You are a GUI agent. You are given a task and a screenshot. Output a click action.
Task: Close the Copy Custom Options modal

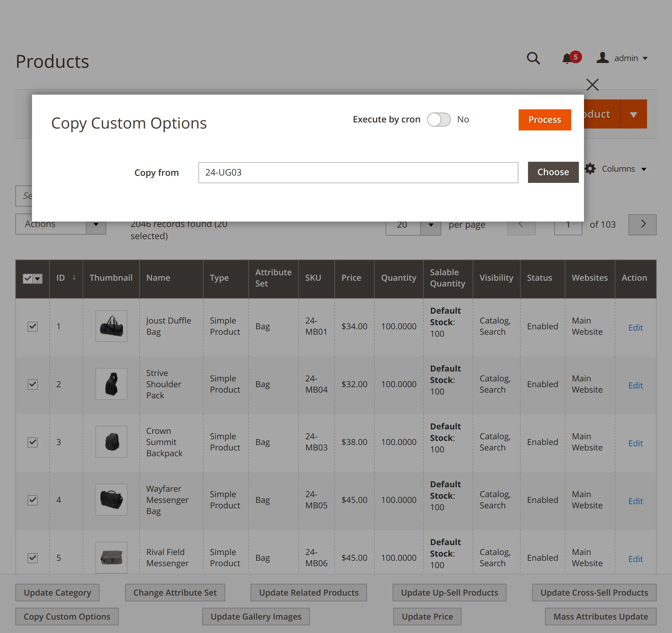(x=593, y=85)
